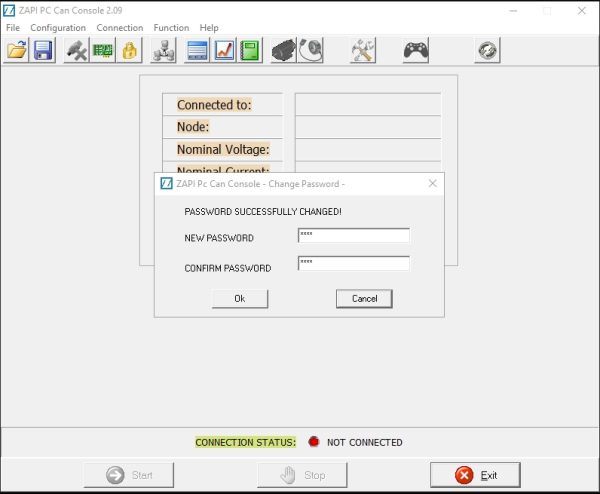Click into the CONFIRM PASSWORD field

pyautogui.click(x=354, y=263)
